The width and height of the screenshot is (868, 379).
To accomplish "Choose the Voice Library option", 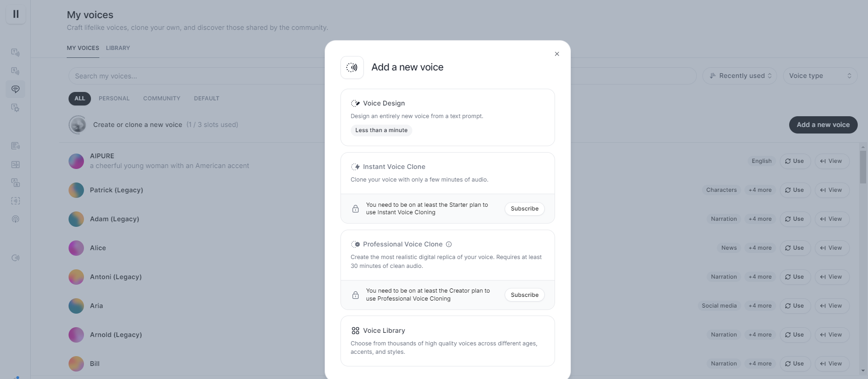I will pyautogui.click(x=447, y=341).
